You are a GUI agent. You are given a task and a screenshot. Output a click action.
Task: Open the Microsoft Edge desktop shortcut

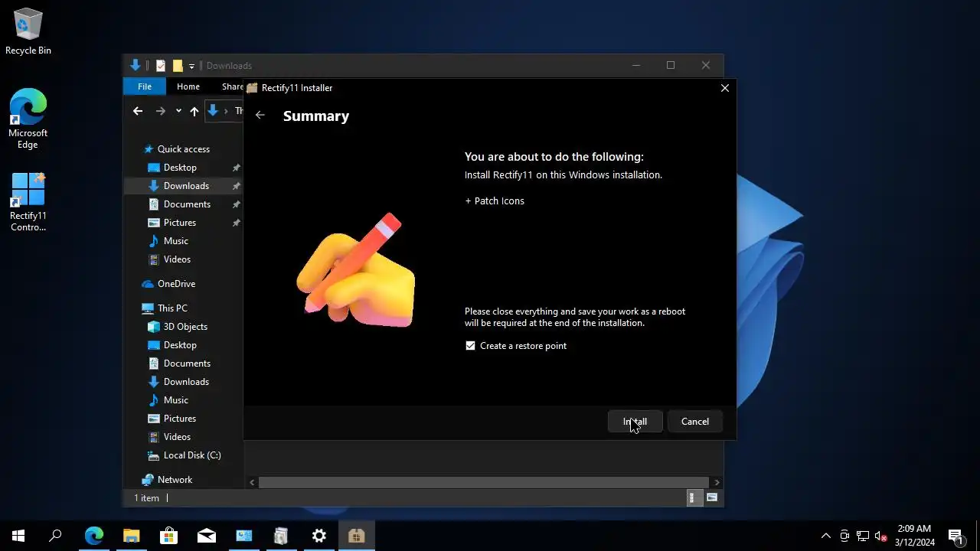pyautogui.click(x=28, y=119)
